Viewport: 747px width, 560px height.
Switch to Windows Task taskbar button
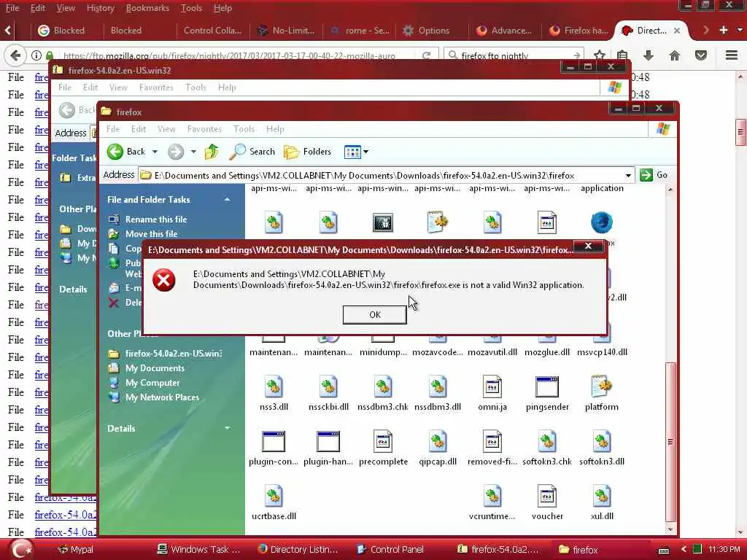point(199,549)
